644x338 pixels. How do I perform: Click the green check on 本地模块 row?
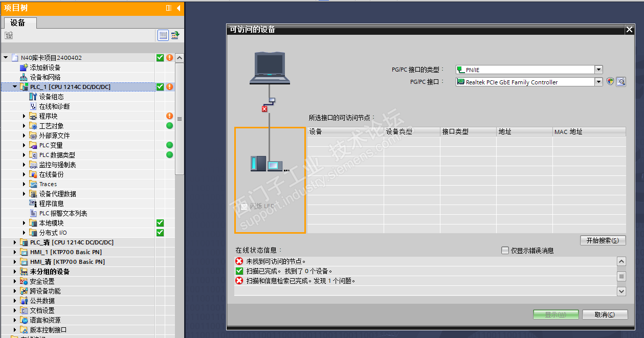(x=160, y=223)
